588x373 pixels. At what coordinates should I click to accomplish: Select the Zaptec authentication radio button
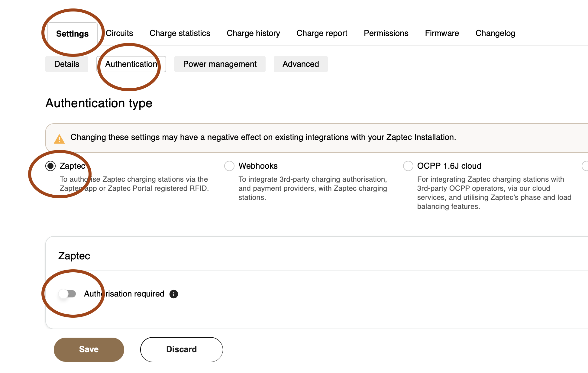[x=50, y=166]
